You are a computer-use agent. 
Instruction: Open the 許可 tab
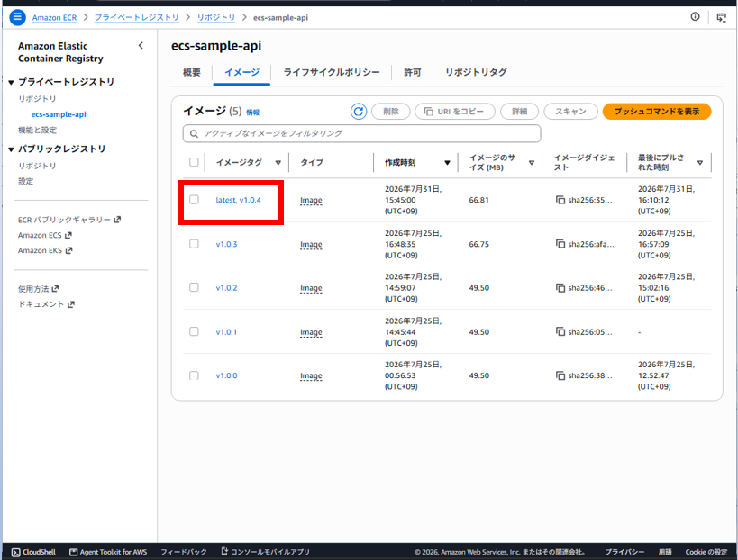point(413,72)
